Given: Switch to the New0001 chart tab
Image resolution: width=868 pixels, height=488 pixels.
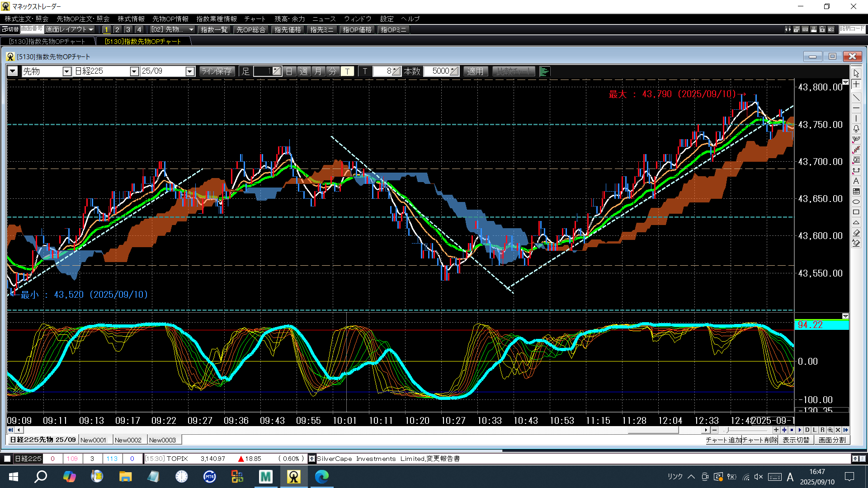Looking at the screenshot, I should click(x=94, y=440).
